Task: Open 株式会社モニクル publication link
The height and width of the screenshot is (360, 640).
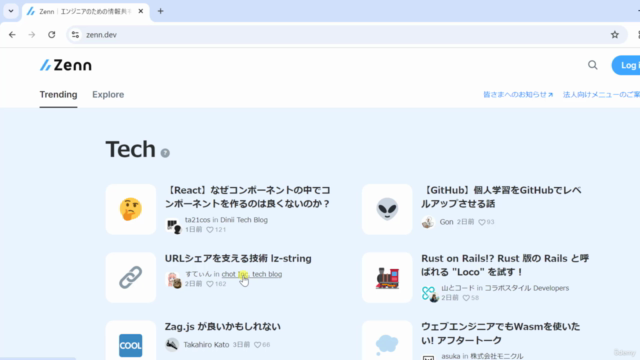Action: pos(497,356)
